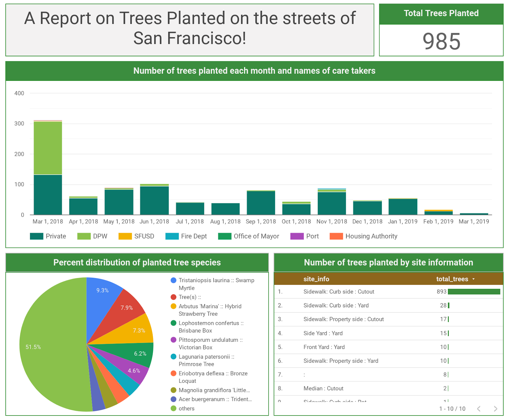509x420 pixels.
Task: Select row Sidewalk: Curb side : Cutout
Action: [339, 291]
